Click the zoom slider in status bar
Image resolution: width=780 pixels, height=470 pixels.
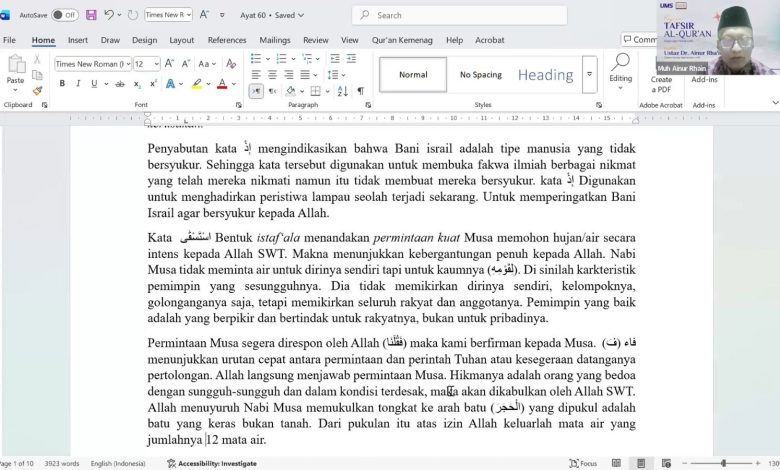click(725, 464)
